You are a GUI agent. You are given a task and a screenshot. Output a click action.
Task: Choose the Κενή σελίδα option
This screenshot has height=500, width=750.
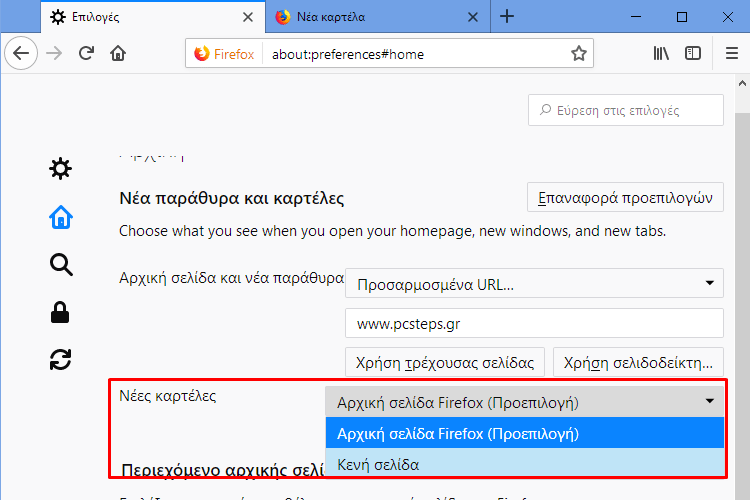525,463
